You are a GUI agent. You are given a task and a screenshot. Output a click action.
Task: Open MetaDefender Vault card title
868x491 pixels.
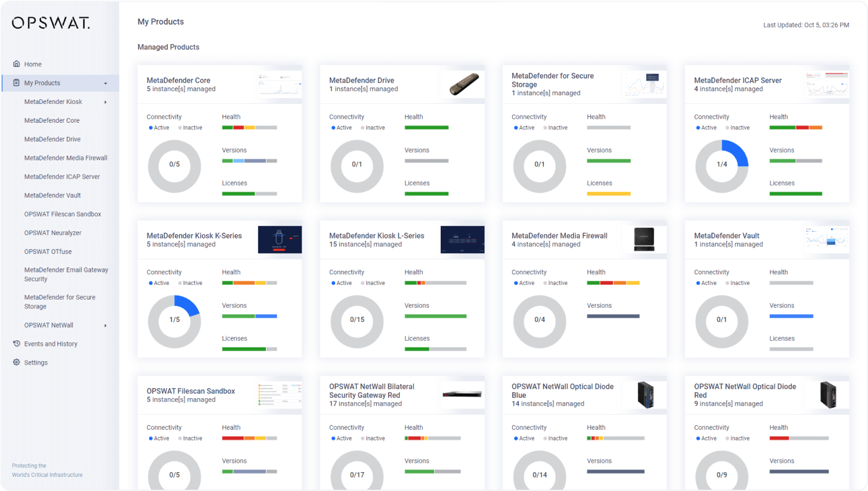click(727, 236)
